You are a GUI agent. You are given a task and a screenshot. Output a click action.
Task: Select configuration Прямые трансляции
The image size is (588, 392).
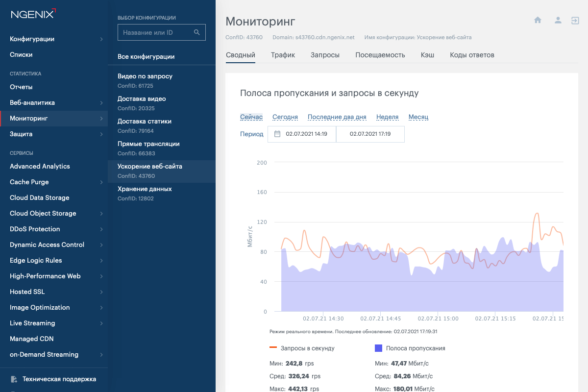pos(162,148)
